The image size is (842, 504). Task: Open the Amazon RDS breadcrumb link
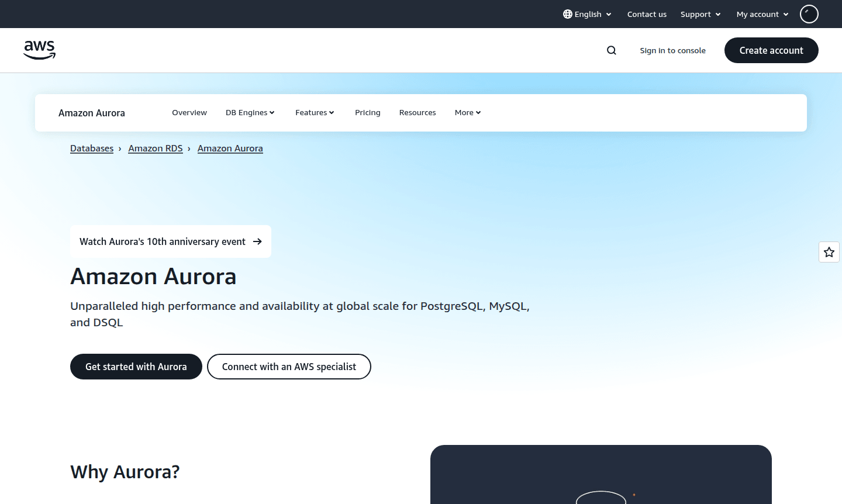click(x=155, y=148)
